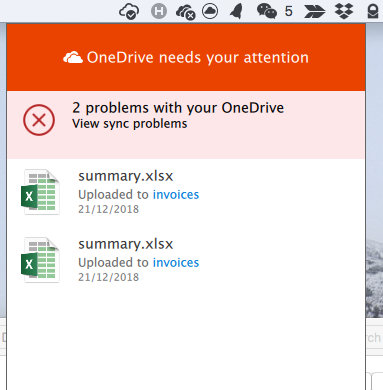Open the cloud-with-checkmark sync menu bar icon
This screenshot has width=383, height=390.
click(129, 11)
